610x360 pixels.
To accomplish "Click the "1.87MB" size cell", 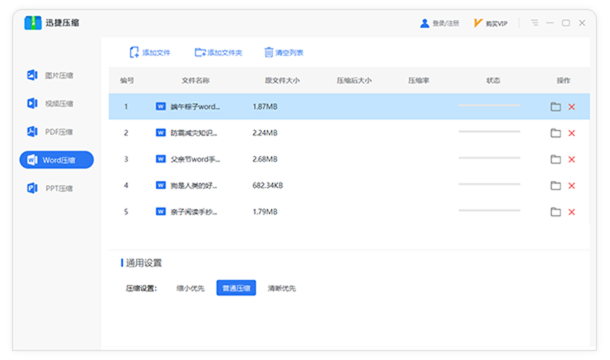I will coord(265,107).
